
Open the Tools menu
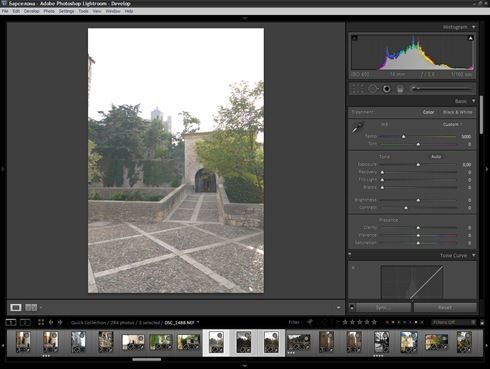point(83,11)
